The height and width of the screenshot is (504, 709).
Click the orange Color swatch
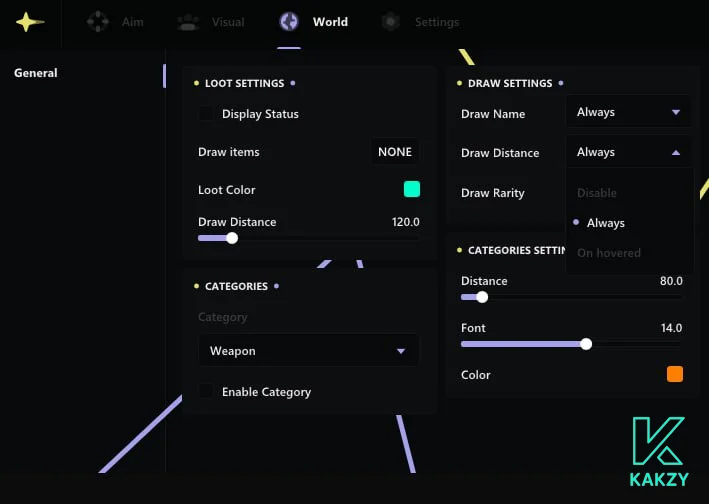point(674,374)
